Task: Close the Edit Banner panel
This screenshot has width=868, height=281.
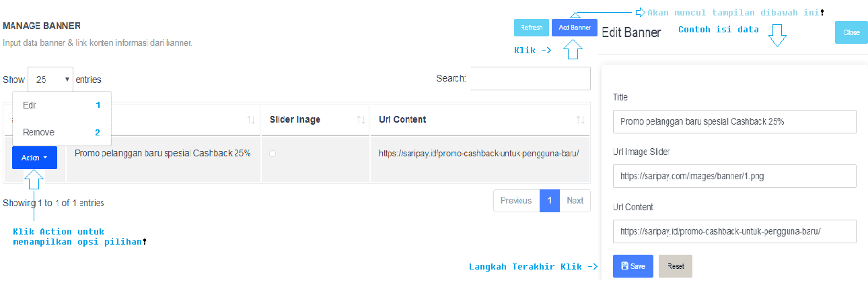Action: click(851, 32)
